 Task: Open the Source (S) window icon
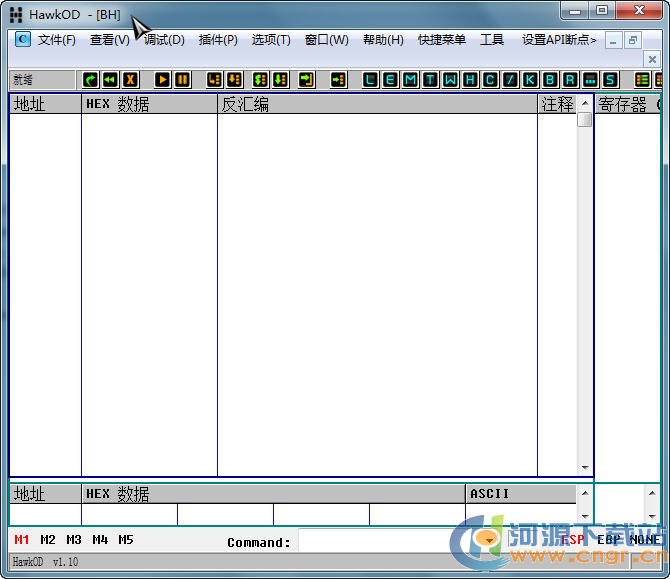pyautogui.click(x=610, y=80)
